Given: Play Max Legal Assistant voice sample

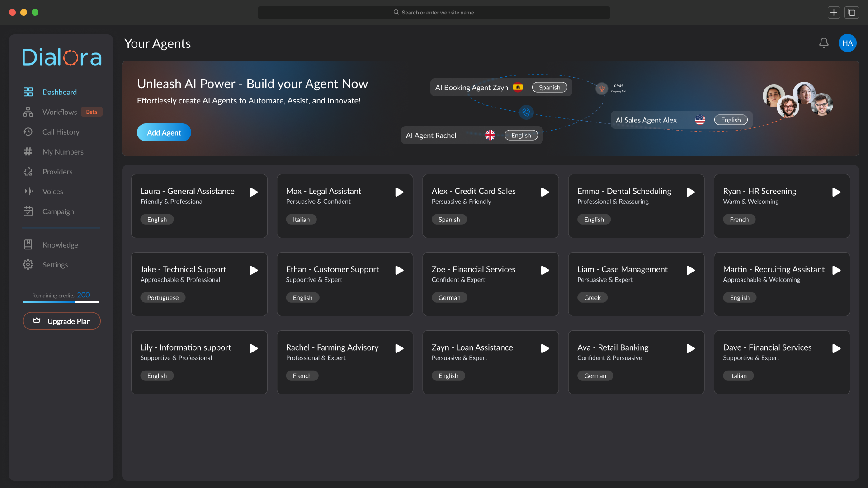Looking at the screenshot, I should click(399, 192).
